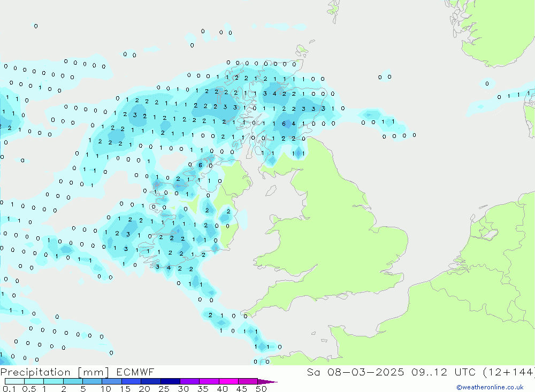
Task: Pick the 10–15 mm legend color swatch
Action: point(112,381)
